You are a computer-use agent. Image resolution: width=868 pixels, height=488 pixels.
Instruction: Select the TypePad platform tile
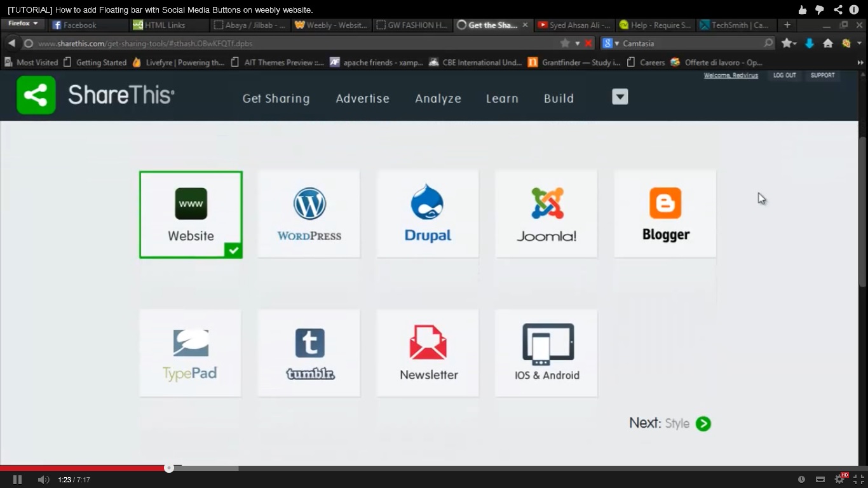pos(190,353)
